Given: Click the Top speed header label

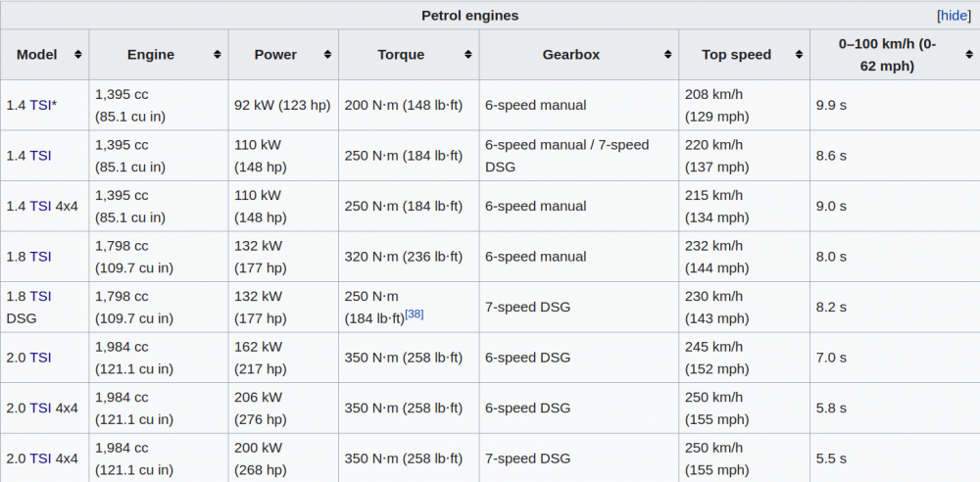Looking at the screenshot, I should [x=736, y=55].
